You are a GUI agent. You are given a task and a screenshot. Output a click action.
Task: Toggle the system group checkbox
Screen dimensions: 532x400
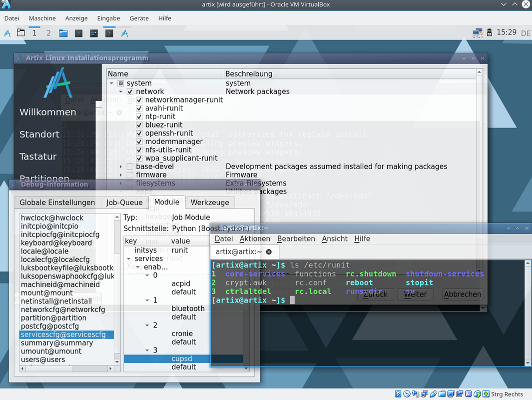point(121,83)
